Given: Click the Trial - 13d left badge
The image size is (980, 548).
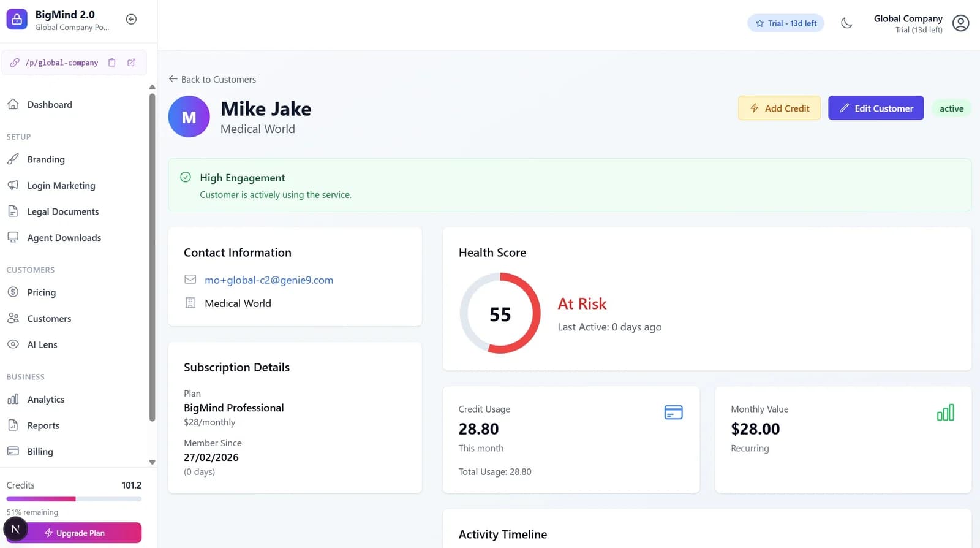Looking at the screenshot, I should [786, 23].
